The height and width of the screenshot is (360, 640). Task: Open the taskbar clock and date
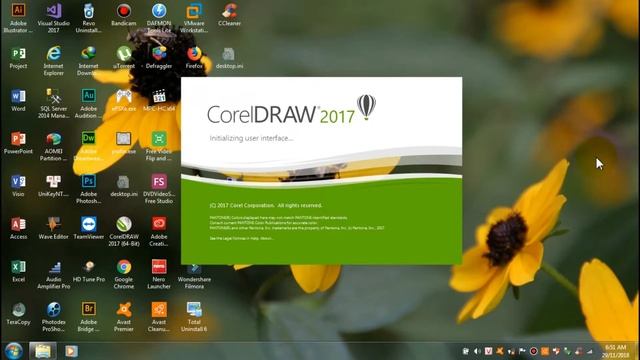pos(616,351)
